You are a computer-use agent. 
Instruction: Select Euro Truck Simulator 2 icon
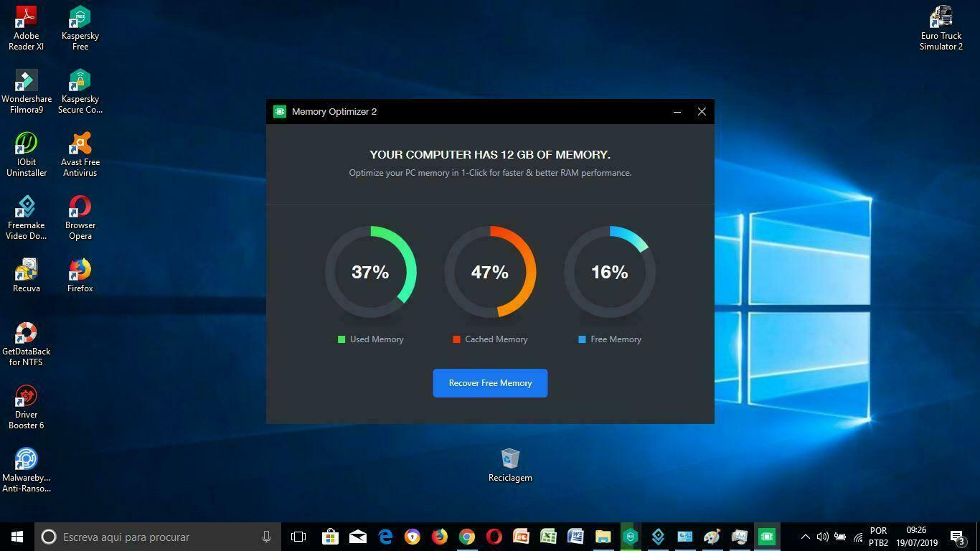click(x=941, y=29)
